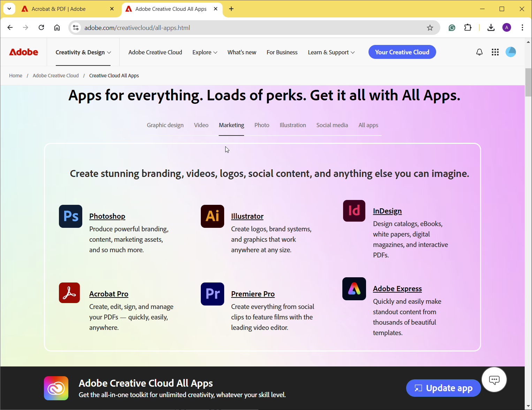Image resolution: width=532 pixels, height=410 pixels.
Task: Open the Adobe apps grid icon
Action: click(x=495, y=52)
